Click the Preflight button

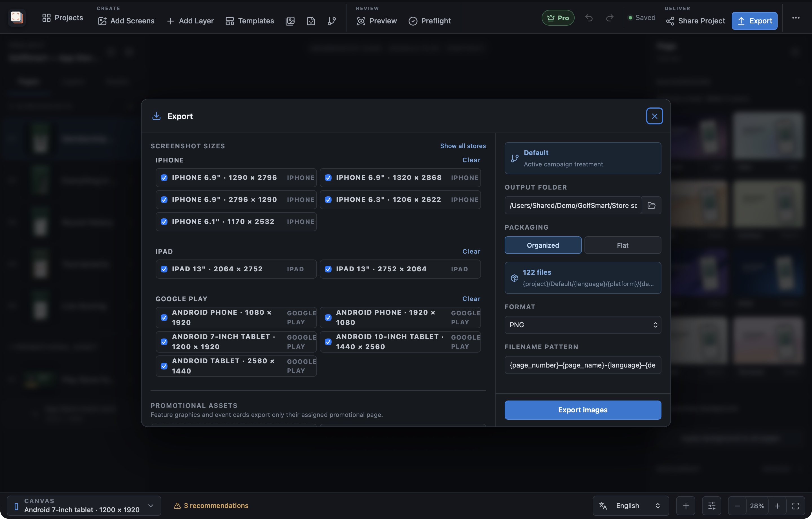430,21
